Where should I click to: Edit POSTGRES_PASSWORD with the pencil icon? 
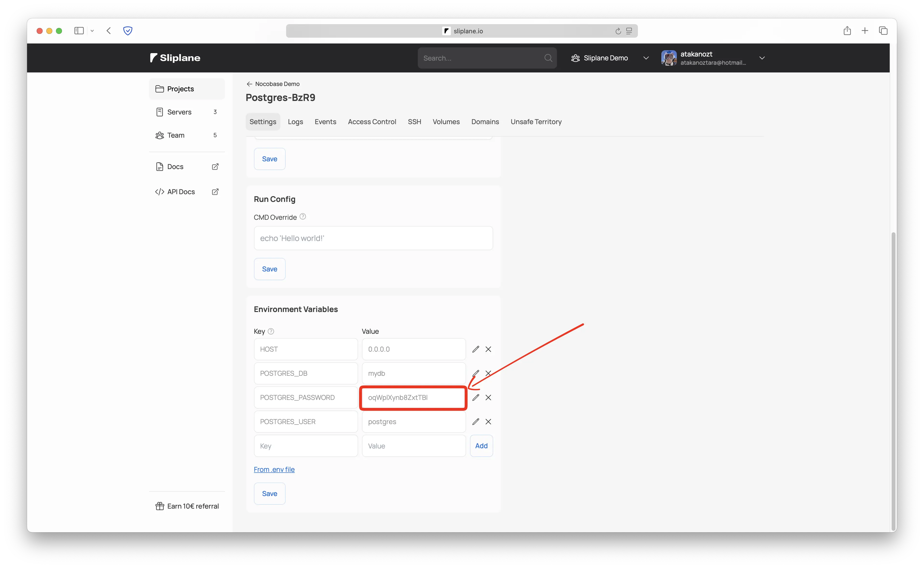click(475, 397)
